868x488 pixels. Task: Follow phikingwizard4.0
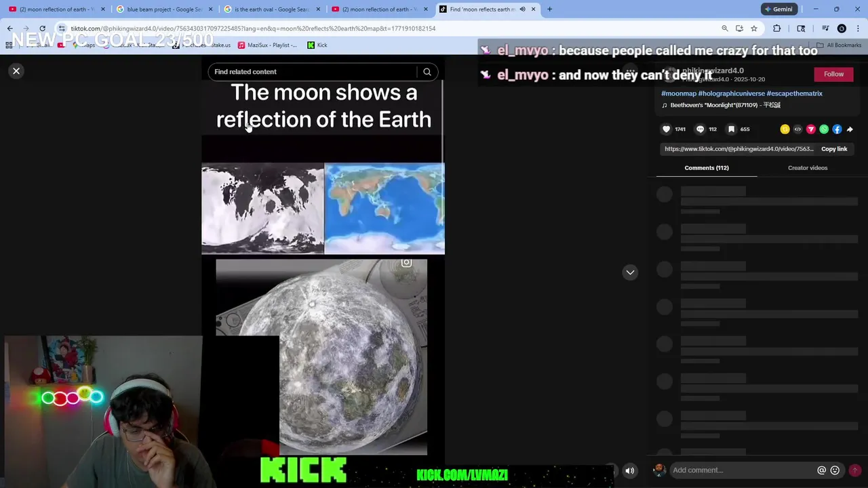[x=833, y=74]
